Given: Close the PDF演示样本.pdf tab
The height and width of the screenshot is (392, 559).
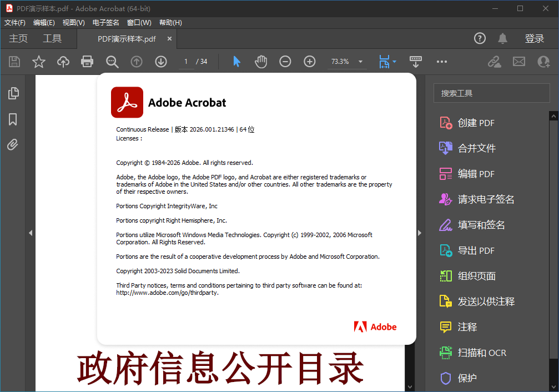Looking at the screenshot, I should click(170, 38).
